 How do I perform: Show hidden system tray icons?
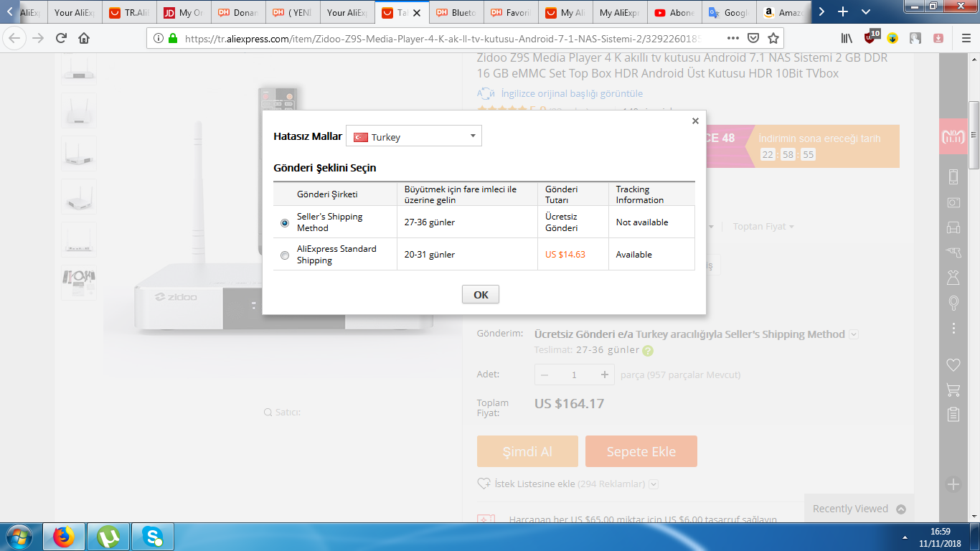point(904,537)
